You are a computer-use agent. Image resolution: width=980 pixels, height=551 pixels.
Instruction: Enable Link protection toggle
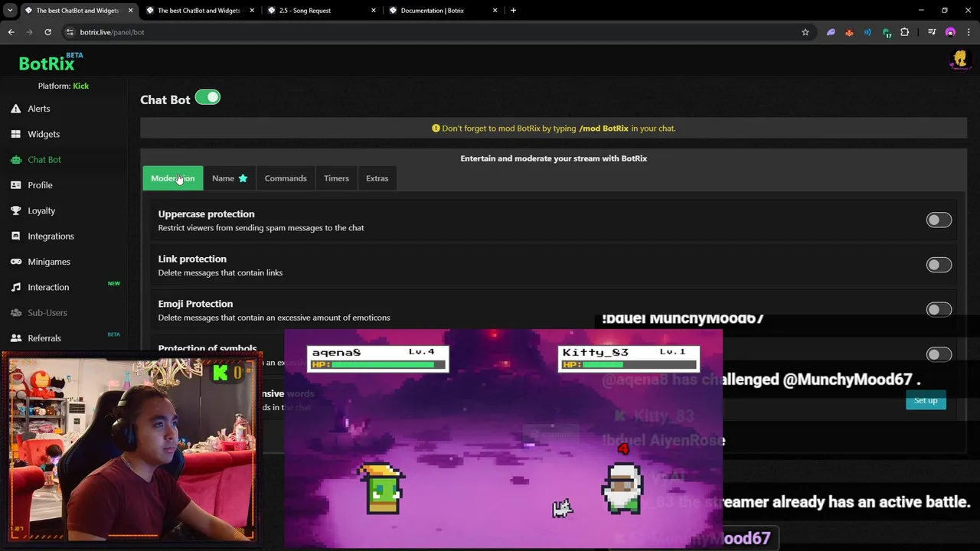(x=939, y=265)
